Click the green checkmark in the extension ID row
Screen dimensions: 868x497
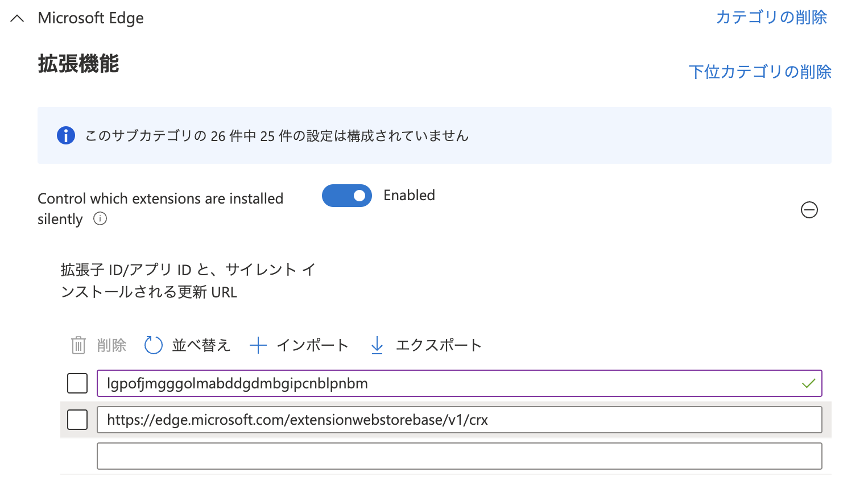(808, 383)
